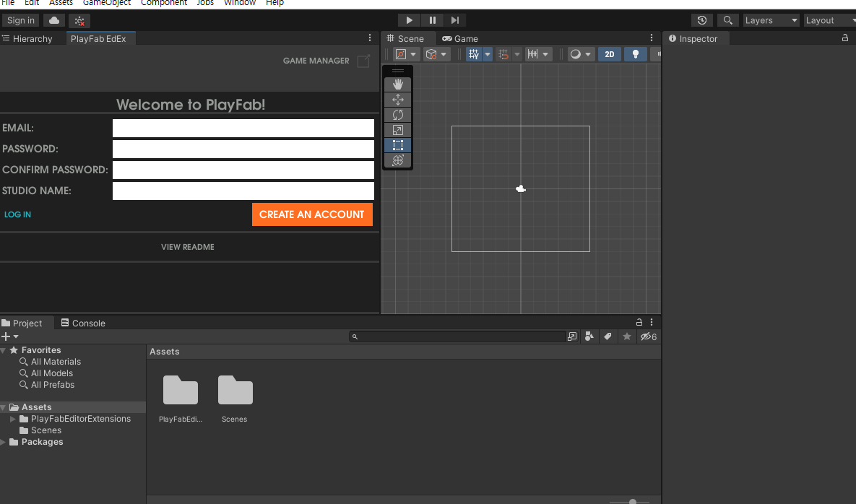This screenshot has height=504, width=856.
Task: Open the GameObject menu
Action: pos(106,4)
